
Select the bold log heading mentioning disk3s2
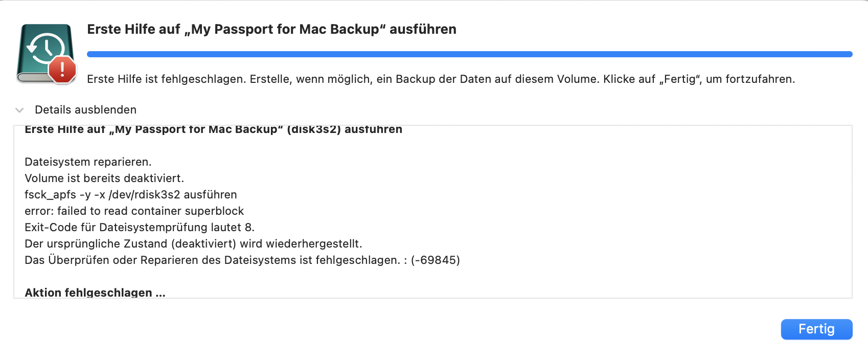(x=213, y=130)
